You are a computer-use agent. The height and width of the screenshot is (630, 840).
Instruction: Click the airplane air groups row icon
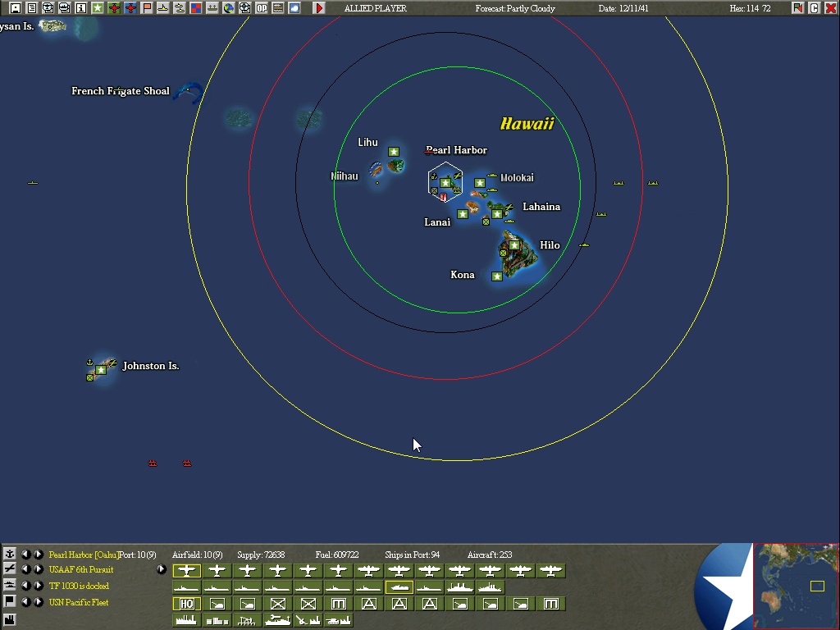[10, 569]
